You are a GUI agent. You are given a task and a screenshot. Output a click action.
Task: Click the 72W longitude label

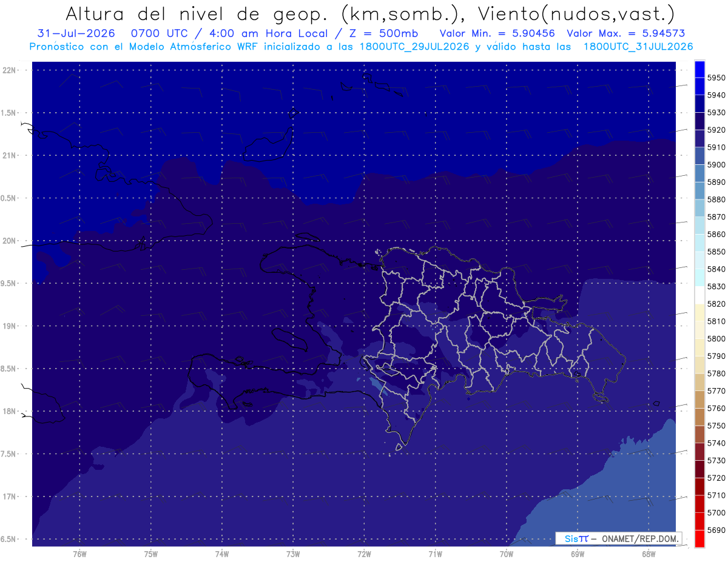(x=364, y=554)
